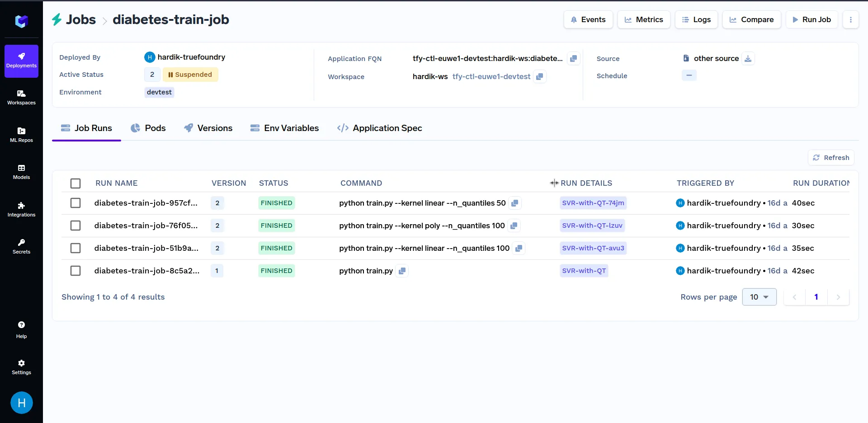
Task: Open the SVR-with-QT-avu3 run details link
Action: point(593,248)
